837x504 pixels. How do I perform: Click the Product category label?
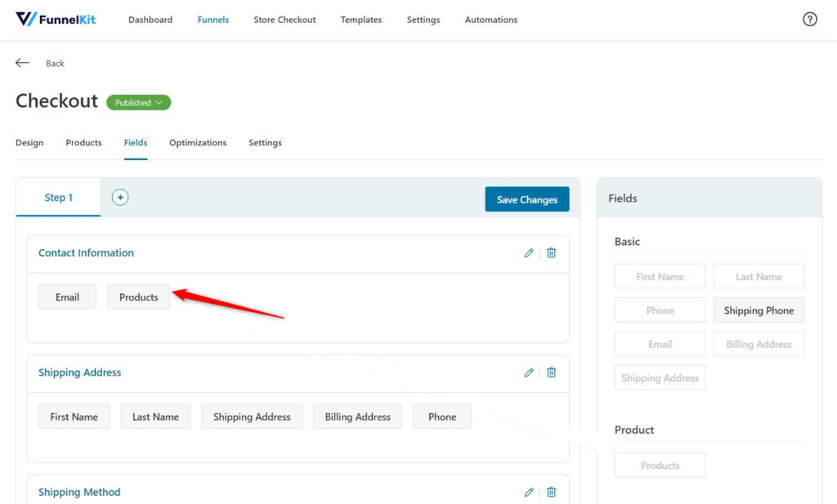(x=634, y=430)
